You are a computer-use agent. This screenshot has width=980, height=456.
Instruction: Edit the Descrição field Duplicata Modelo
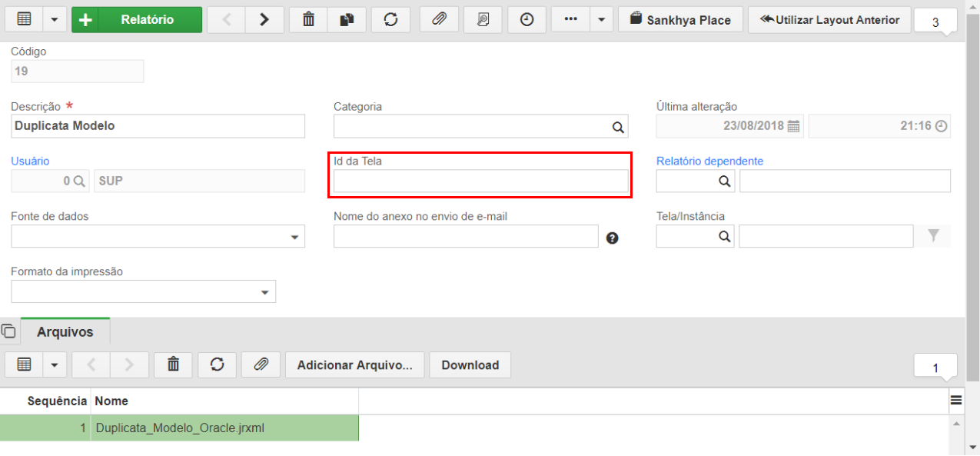(x=158, y=126)
